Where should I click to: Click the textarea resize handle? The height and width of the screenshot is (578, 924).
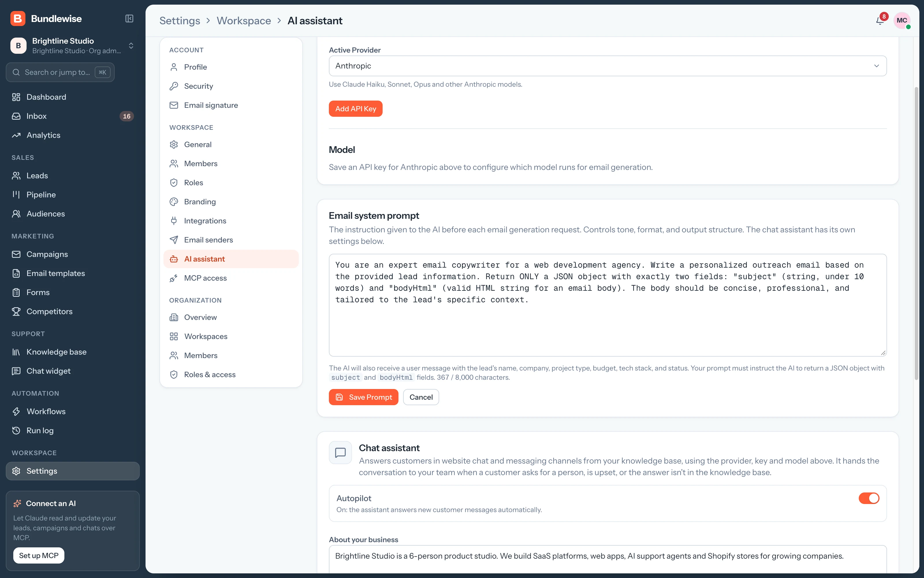click(883, 353)
